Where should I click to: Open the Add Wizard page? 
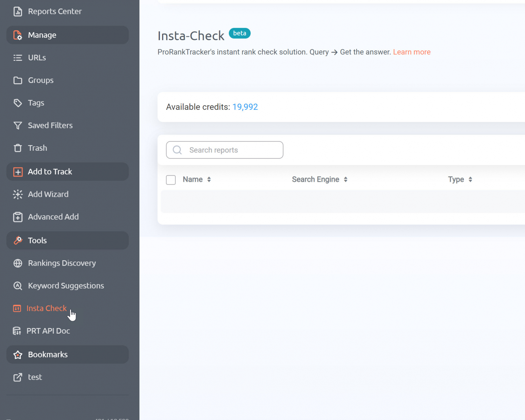tap(48, 194)
